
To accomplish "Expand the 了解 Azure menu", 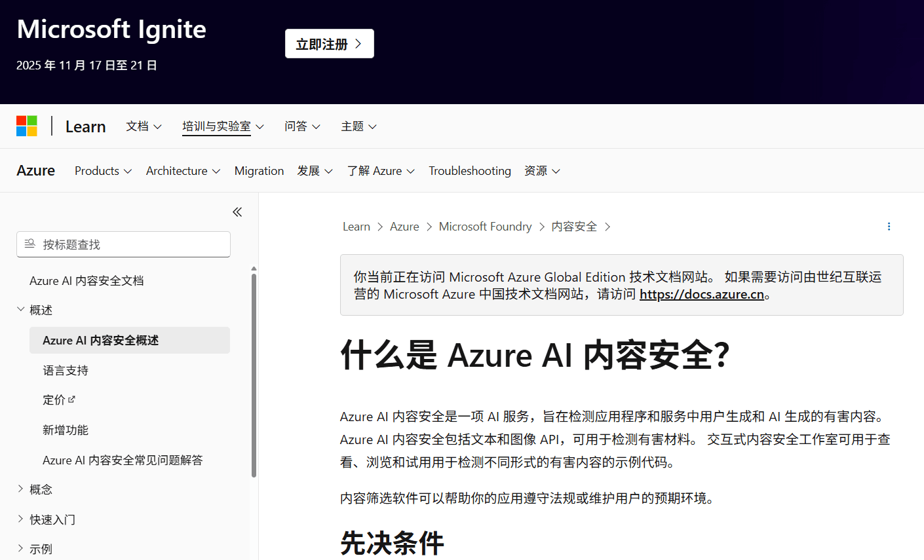I will coord(381,171).
